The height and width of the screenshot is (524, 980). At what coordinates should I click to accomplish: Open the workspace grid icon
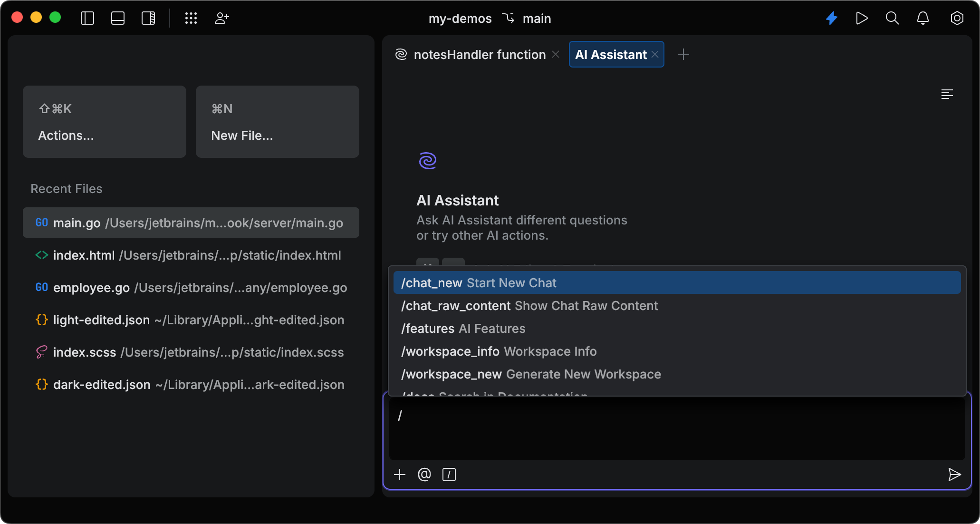pos(191,18)
